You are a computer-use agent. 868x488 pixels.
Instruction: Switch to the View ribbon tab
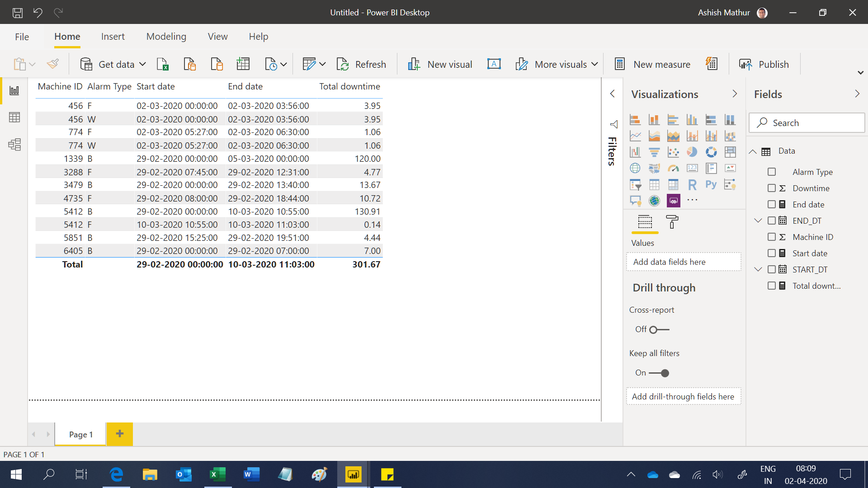217,37
